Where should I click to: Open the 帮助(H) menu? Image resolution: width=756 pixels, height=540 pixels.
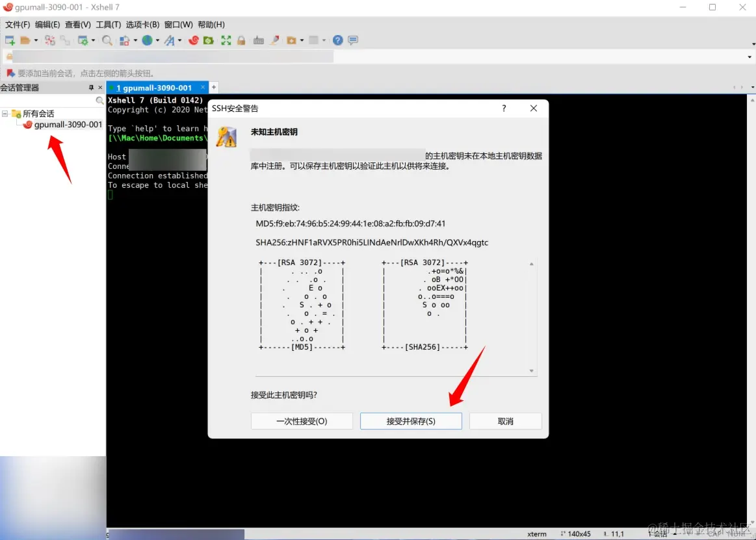(211, 25)
